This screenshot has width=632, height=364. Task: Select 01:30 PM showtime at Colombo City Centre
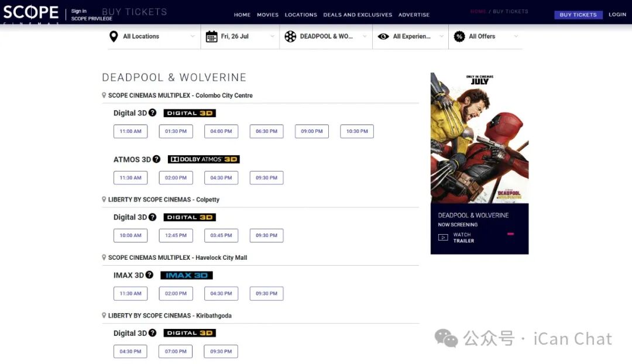point(176,132)
